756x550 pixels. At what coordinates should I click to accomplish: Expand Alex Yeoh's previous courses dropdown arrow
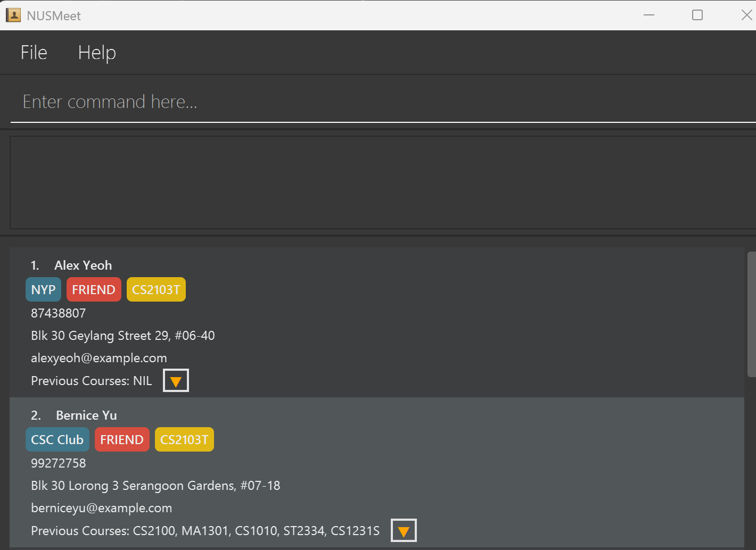click(x=176, y=381)
